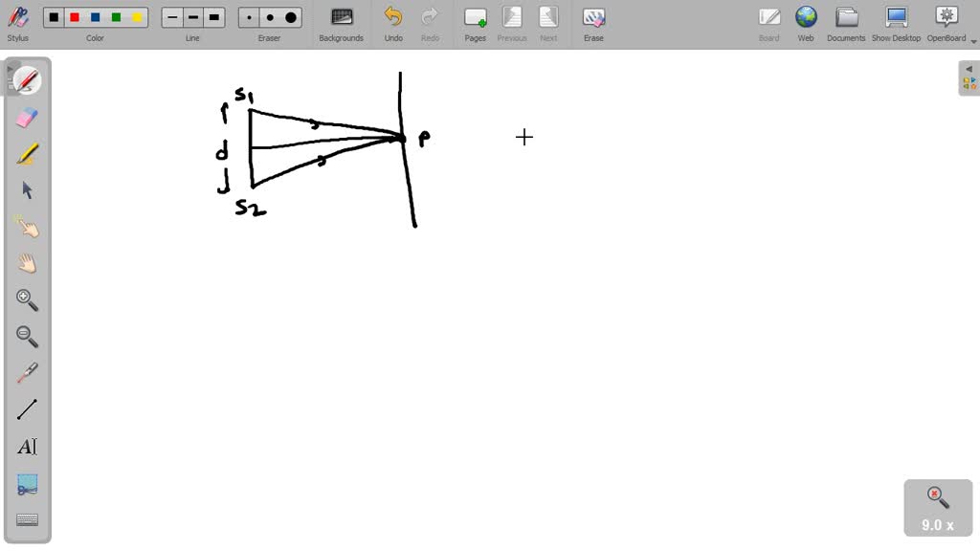Activate the hand scroll tool
Screen dimensions: 980x551
[26, 263]
